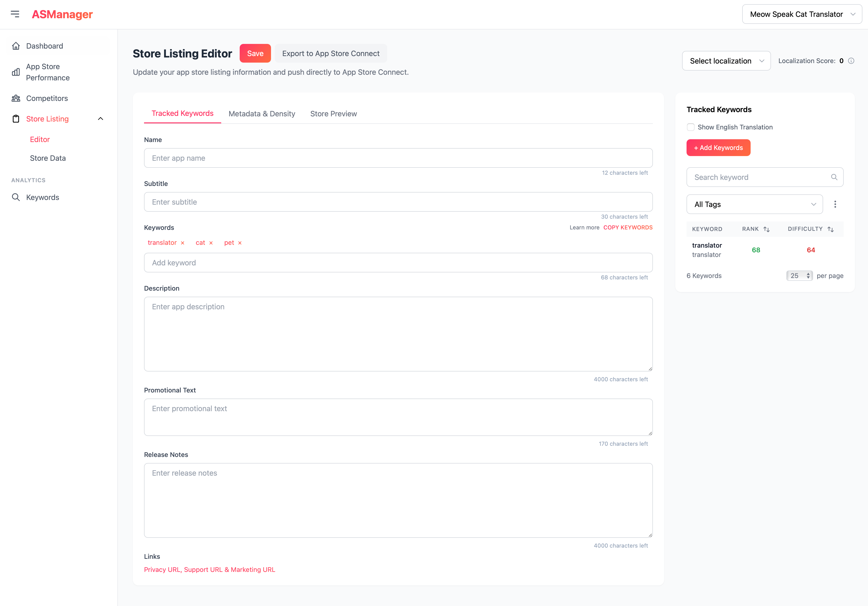Click the search keyword magnifier icon

tap(834, 177)
